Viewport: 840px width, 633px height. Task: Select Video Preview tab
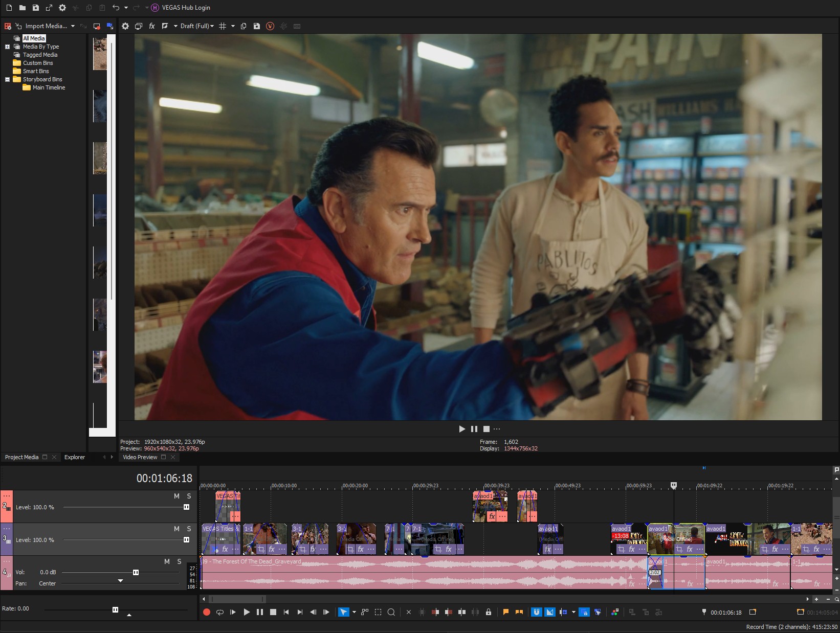[x=140, y=457]
